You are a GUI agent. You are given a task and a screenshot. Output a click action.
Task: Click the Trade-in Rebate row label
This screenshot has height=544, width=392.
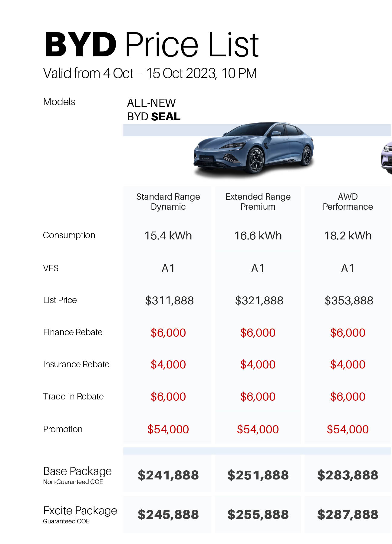click(73, 396)
